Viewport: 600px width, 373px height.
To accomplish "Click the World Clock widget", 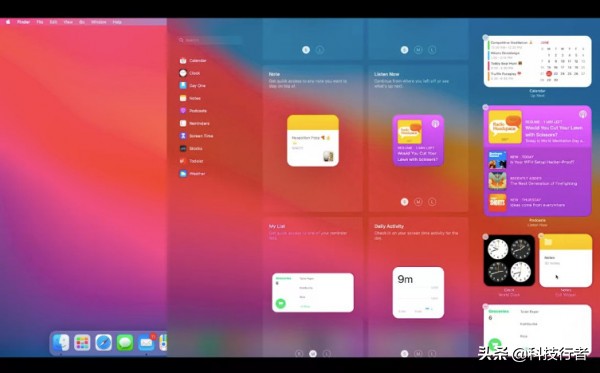I will click(509, 260).
